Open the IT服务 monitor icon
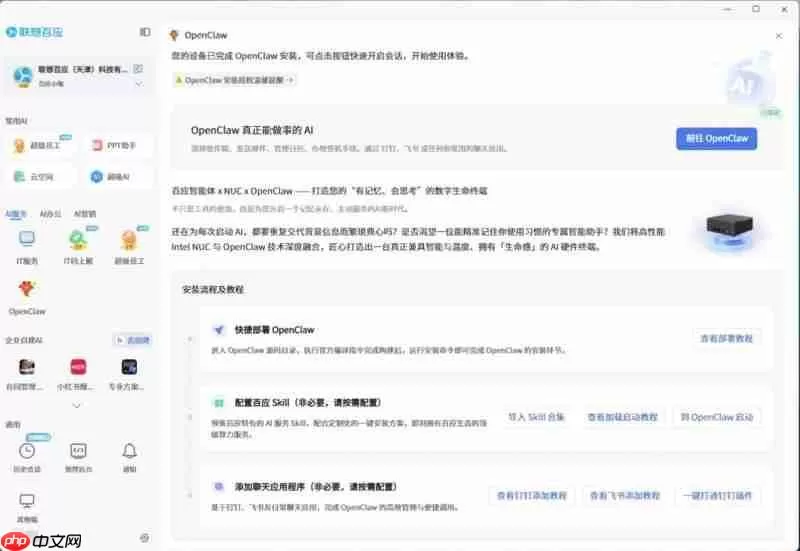 pyautogui.click(x=27, y=239)
